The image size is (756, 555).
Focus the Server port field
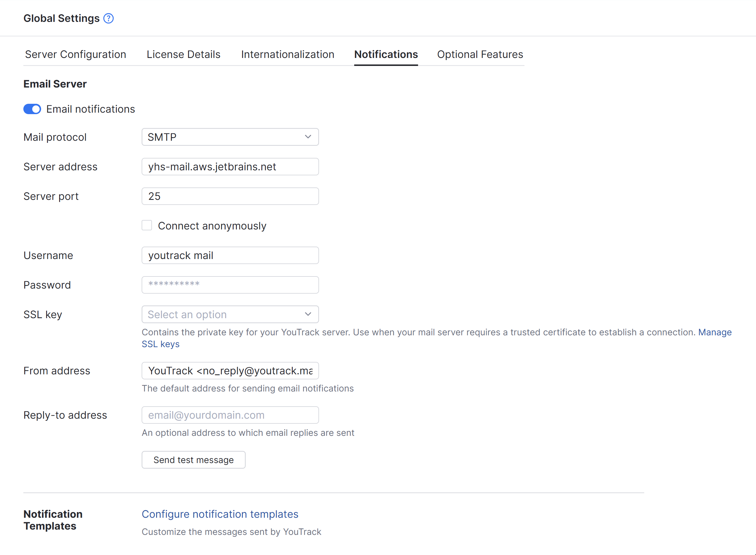[230, 196]
